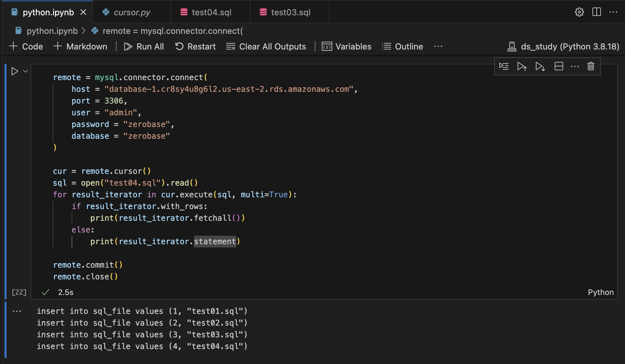Split the editor right
This screenshot has height=364, width=625.
tap(596, 12)
